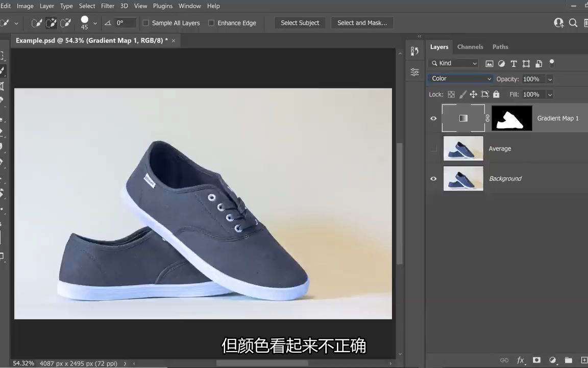Show the Average layer visibility eye
The image size is (588, 368).
tap(433, 148)
